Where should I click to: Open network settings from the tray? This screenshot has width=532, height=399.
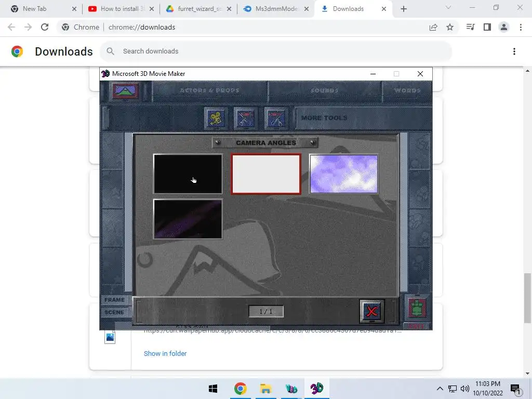(x=453, y=389)
